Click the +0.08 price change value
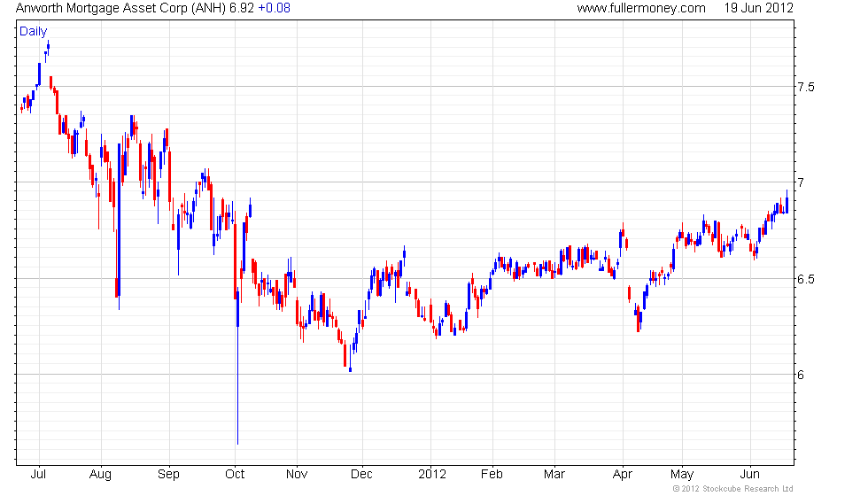This screenshot has height=496, width=868. click(274, 8)
